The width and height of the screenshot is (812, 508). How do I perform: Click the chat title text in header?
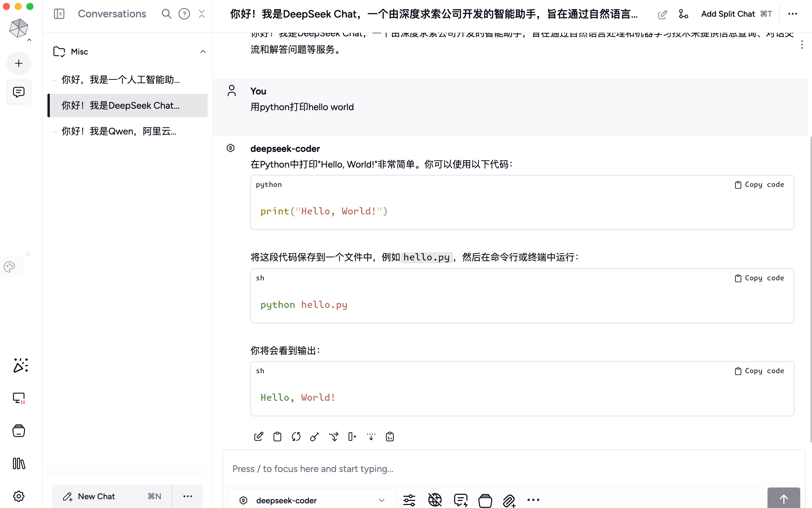pos(434,14)
